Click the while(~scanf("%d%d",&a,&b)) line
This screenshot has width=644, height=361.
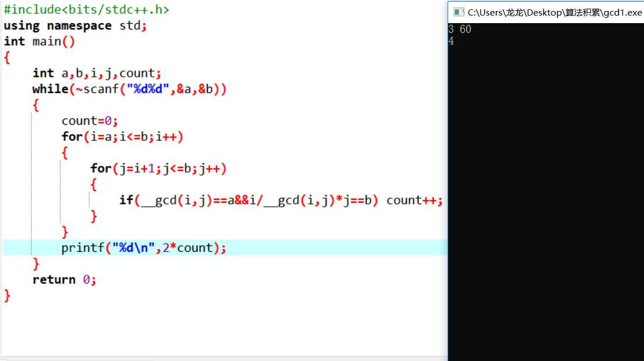click(129, 89)
